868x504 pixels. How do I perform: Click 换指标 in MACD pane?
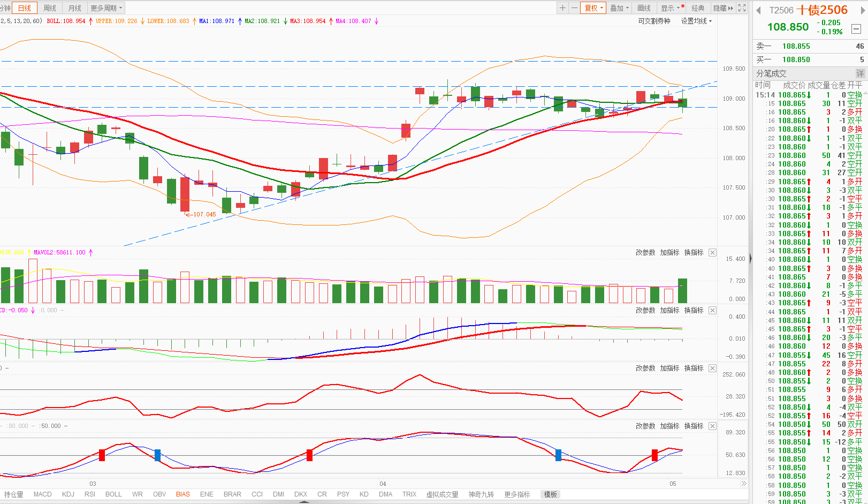pos(694,310)
